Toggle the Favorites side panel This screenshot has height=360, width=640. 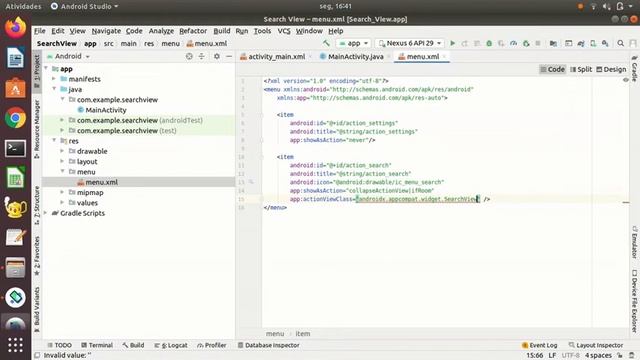(37, 256)
